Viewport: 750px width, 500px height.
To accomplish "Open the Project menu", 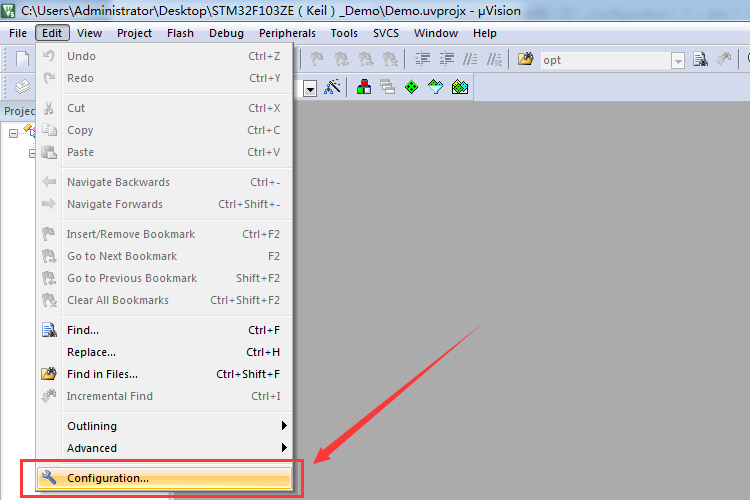I will pos(134,33).
